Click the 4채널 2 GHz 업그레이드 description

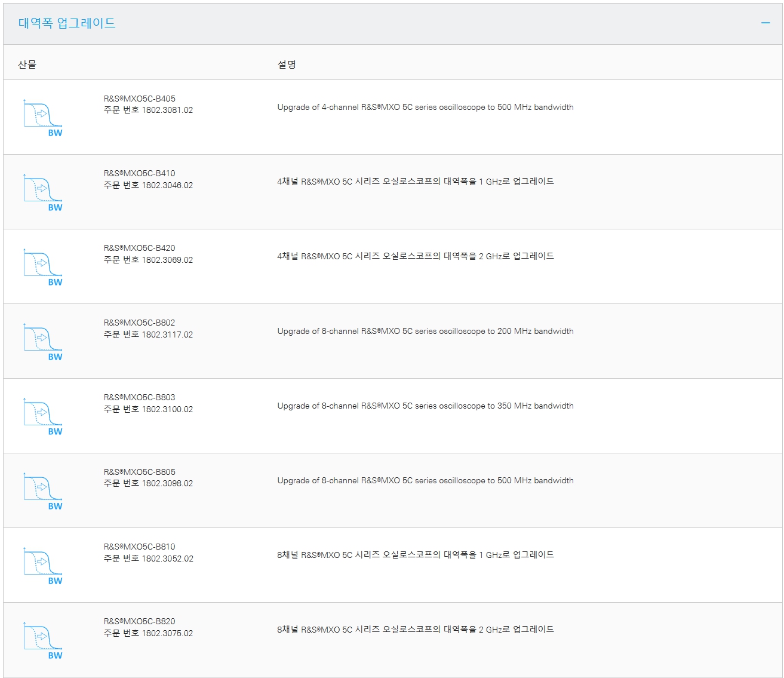[x=416, y=256]
